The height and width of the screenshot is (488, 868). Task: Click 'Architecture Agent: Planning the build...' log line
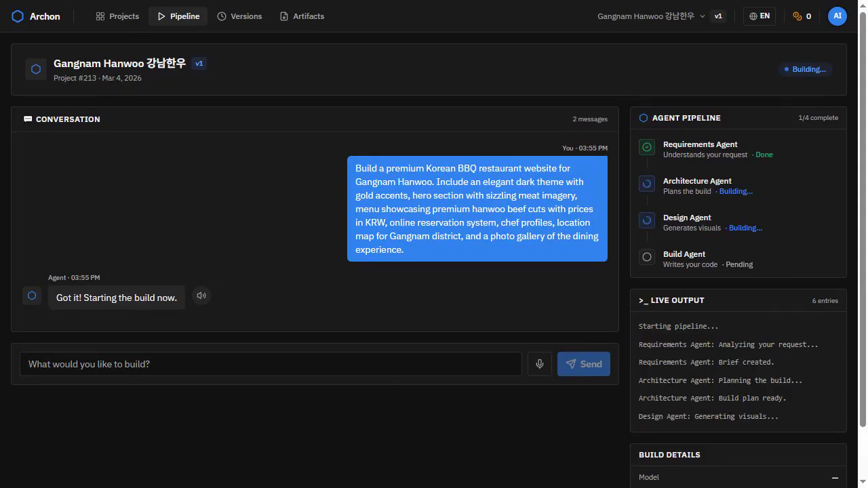720,380
